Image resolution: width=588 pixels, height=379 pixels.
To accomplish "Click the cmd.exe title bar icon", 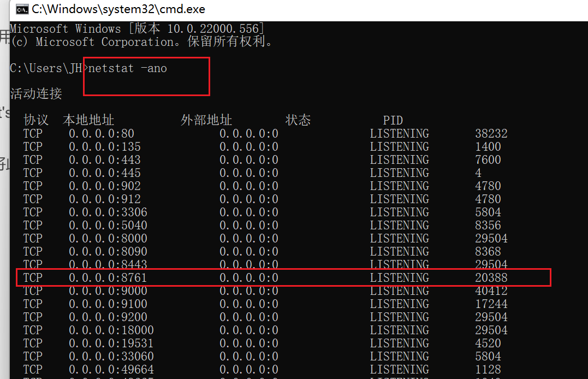I will coord(22,9).
